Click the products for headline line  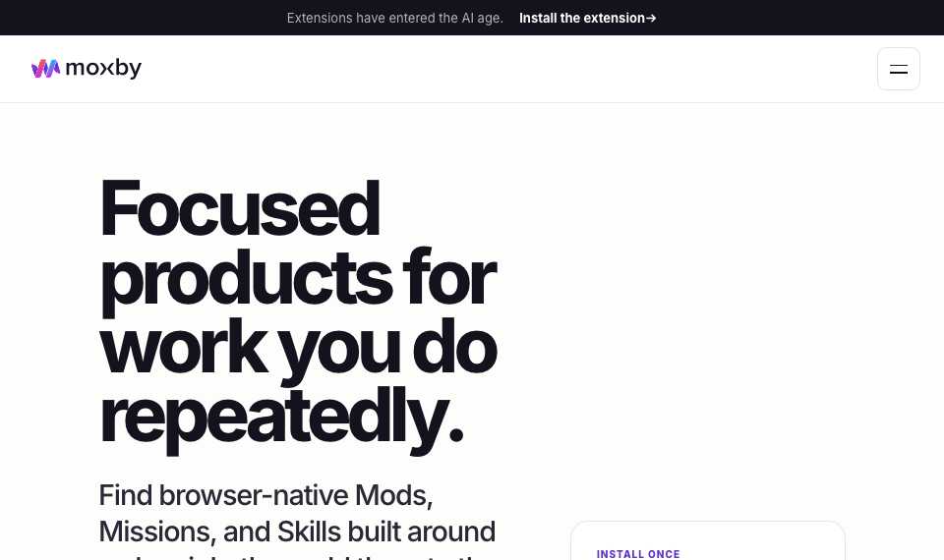(x=298, y=280)
